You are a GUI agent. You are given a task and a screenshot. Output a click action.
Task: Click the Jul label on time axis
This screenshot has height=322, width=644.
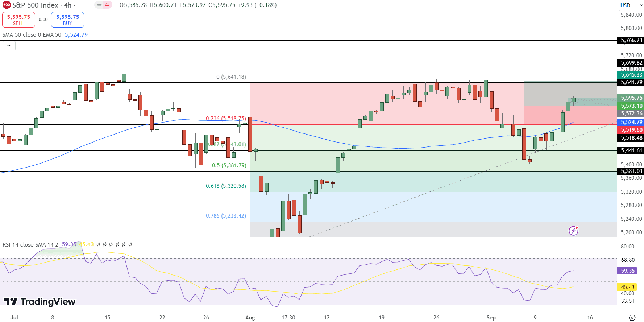(x=14, y=318)
